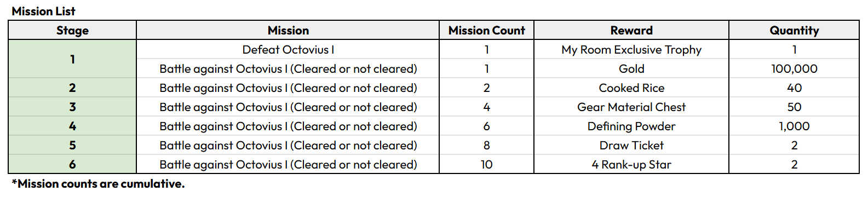
Task: Select the Defeat Octovius I mission cell
Action: click(288, 49)
